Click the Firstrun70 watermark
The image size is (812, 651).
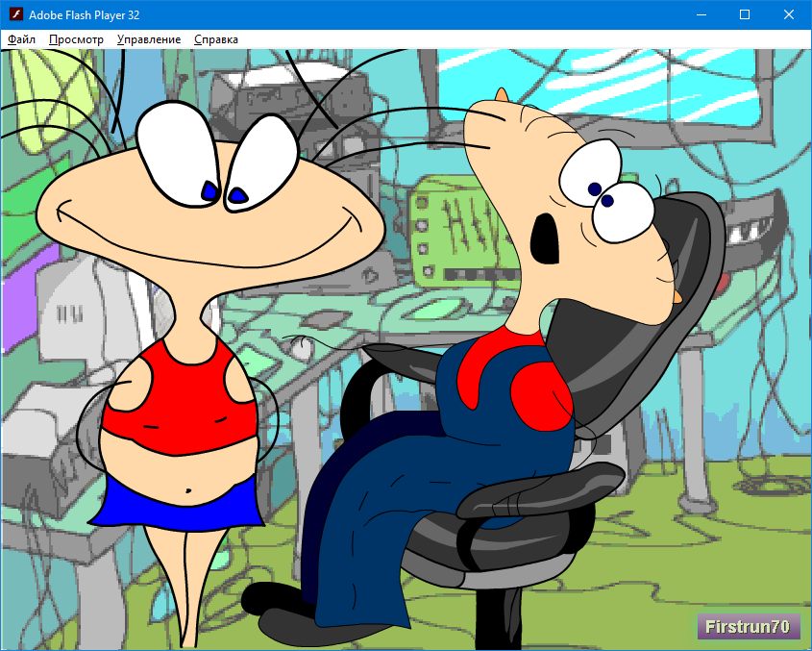(x=749, y=626)
